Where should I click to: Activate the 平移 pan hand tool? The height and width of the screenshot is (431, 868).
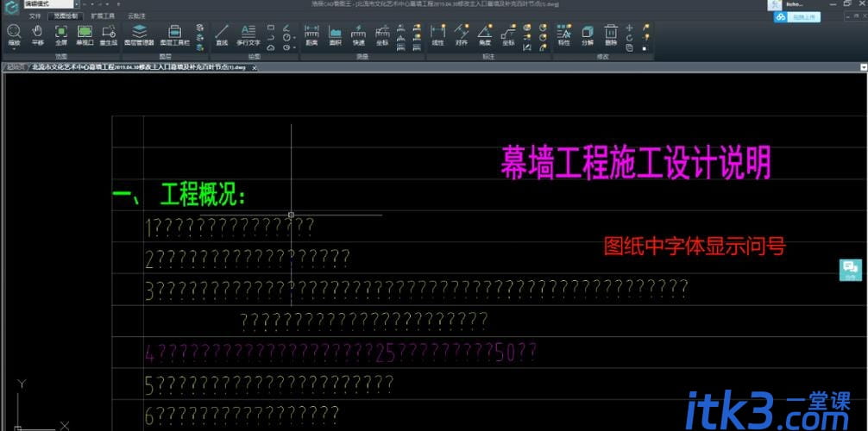tap(38, 34)
